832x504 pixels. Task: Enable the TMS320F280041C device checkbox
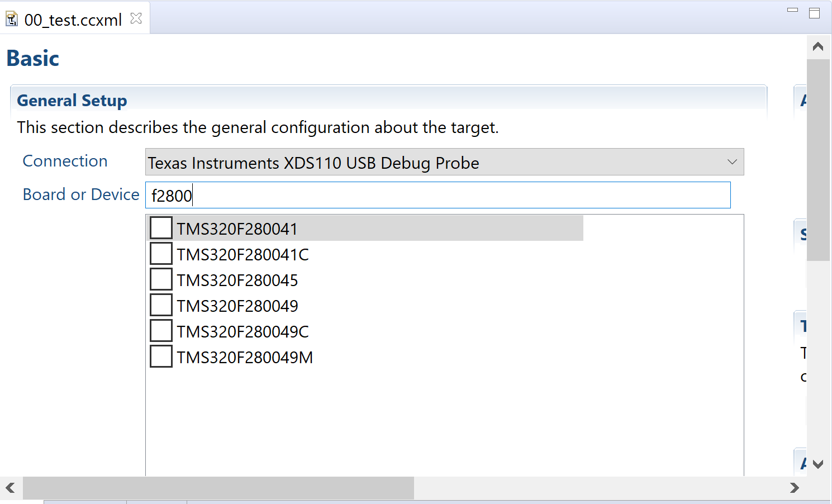[x=161, y=254]
